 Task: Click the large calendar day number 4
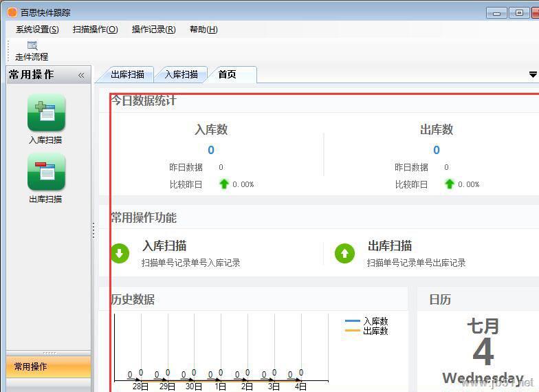tap(483, 352)
